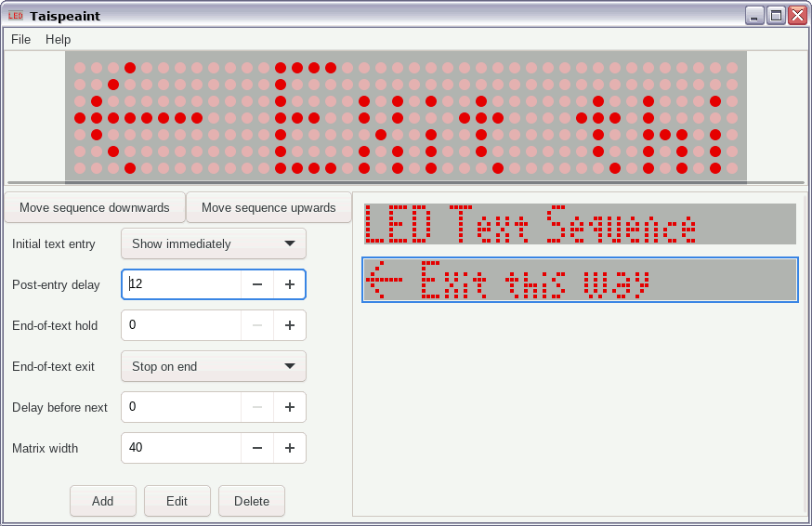Viewport: 812px width, 526px height.
Task: Select the first LED text sequence in list
Action: pyautogui.click(x=580, y=224)
